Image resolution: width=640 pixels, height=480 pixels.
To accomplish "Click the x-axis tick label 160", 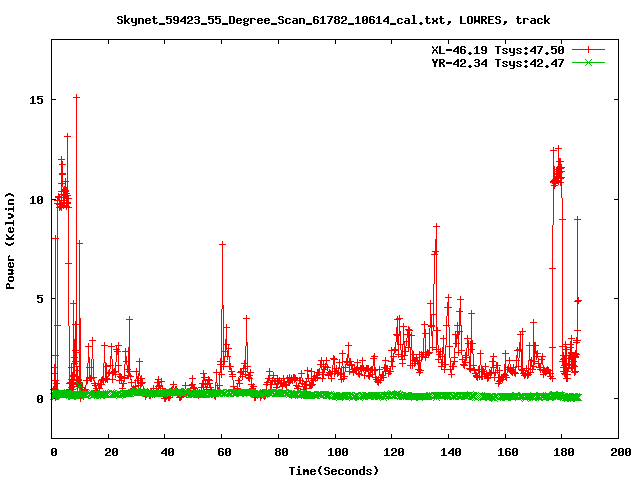I will click(x=507, y=452).
